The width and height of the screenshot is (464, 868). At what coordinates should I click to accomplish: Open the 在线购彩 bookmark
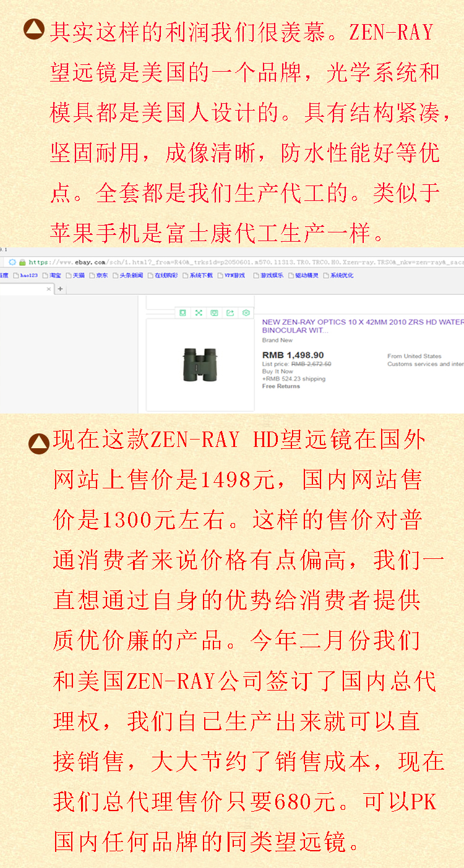[163, 275]
